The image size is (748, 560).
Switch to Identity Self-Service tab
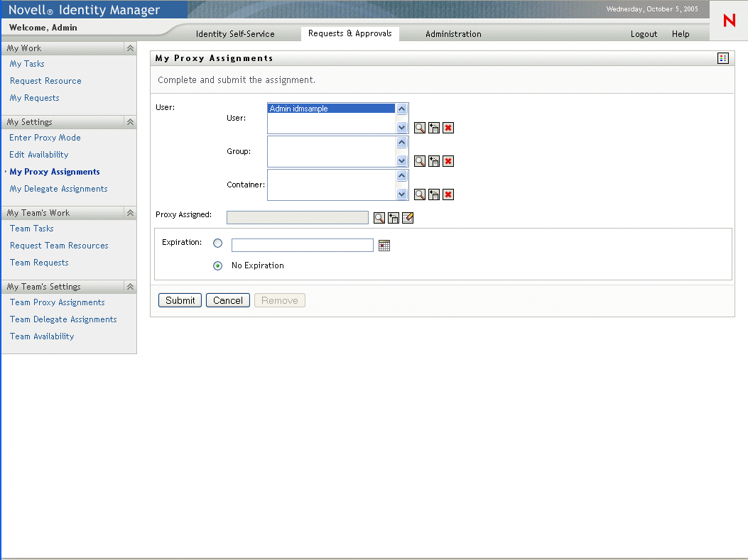tap(235, 34)
